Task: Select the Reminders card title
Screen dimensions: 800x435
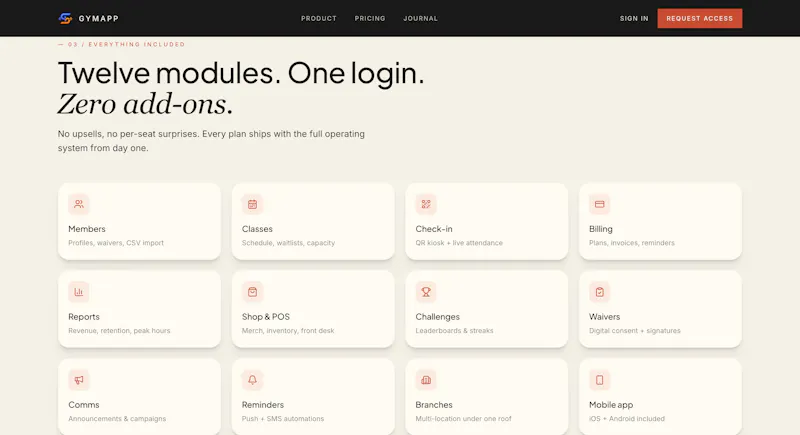Action: point(263,404)
